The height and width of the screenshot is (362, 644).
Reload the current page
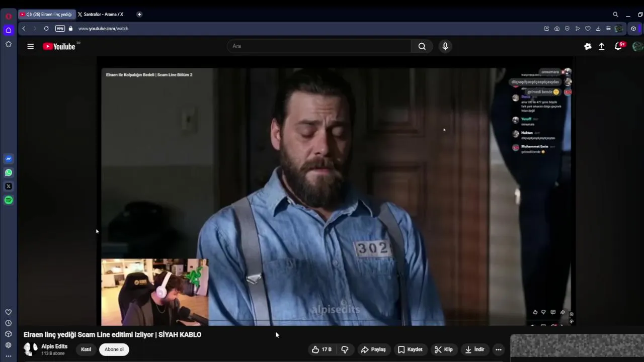point(46,29)
